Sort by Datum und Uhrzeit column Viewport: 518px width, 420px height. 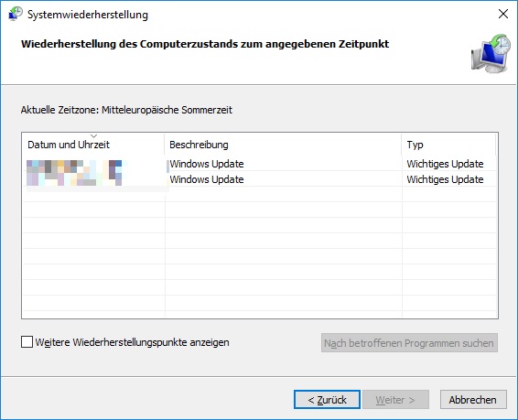[x=92, y=145]
